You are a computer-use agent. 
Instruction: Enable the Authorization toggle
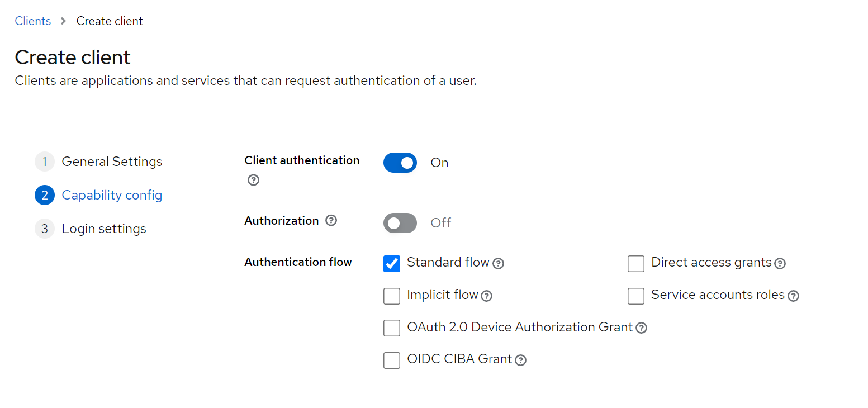[x=400, y=223]
